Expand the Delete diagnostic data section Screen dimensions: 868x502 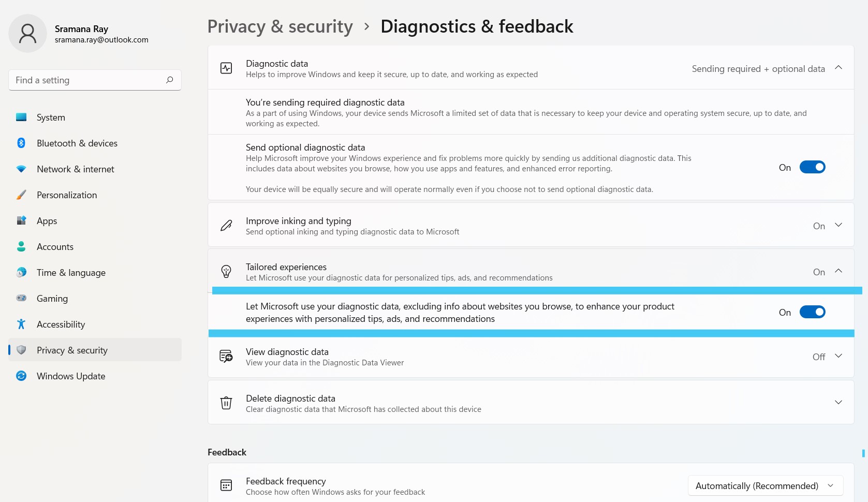click(838, 403)
